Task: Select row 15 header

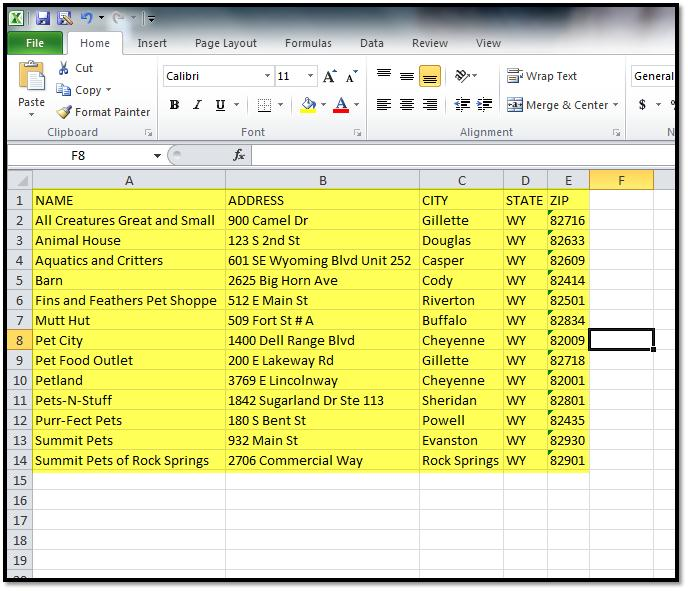Action: tap(20, 480)
